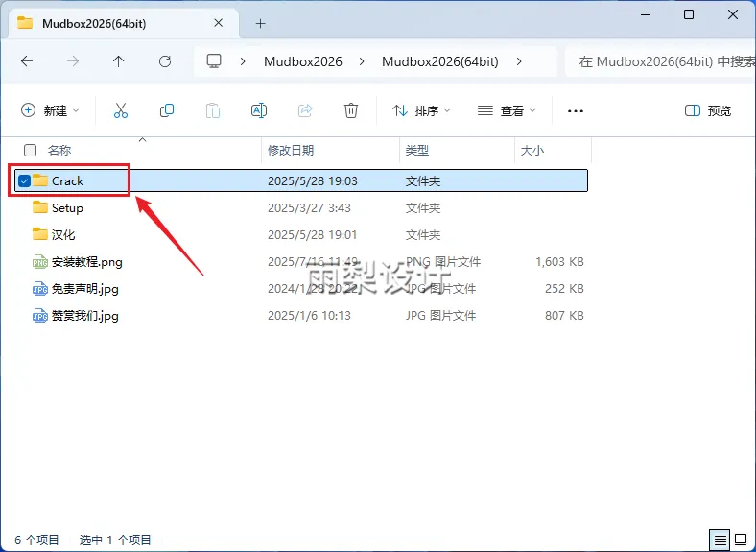Click 选中 1 个项目 status text
The height and width of the screenshot is (552, 756).
pyautogui.click(x=115, y=540)
